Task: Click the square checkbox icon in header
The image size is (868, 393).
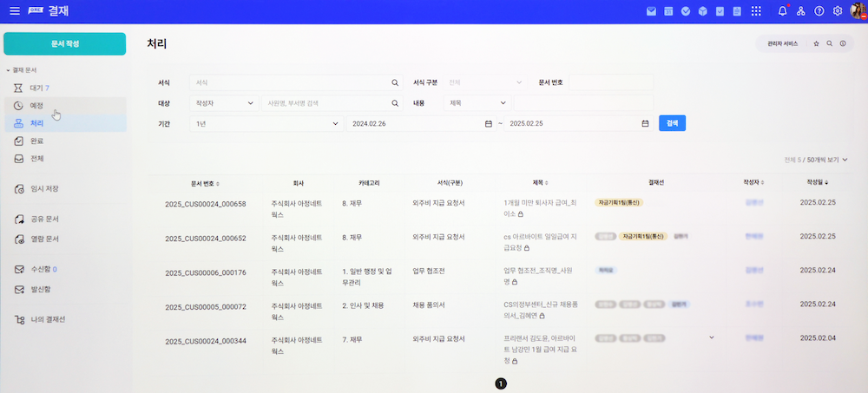Action: pos(720,11)
